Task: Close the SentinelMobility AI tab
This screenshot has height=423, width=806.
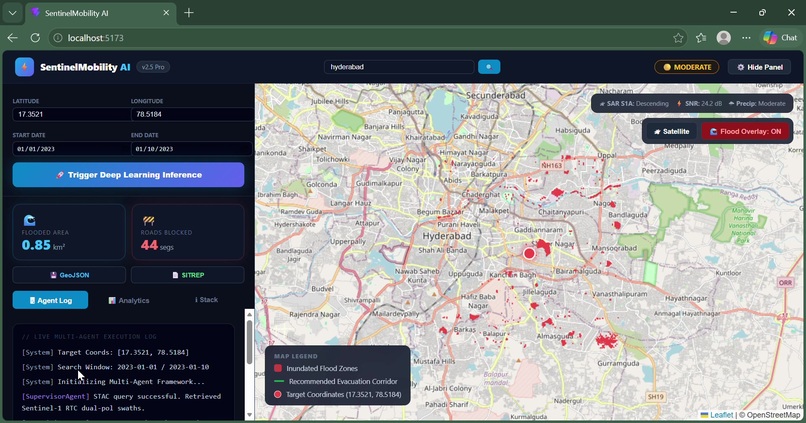Action: coord(166,13)
